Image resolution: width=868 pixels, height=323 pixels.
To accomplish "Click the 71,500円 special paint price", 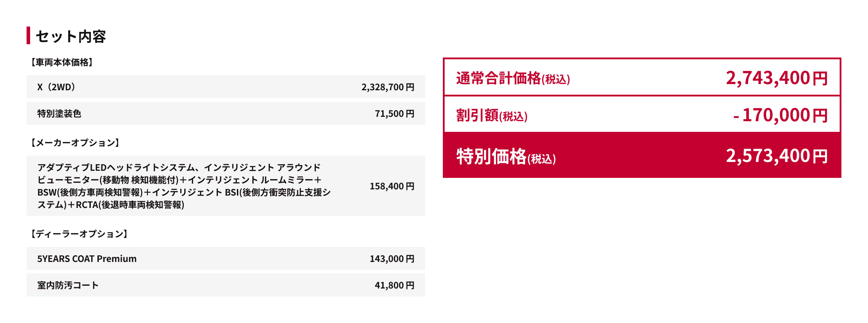I will pos(394,114).
